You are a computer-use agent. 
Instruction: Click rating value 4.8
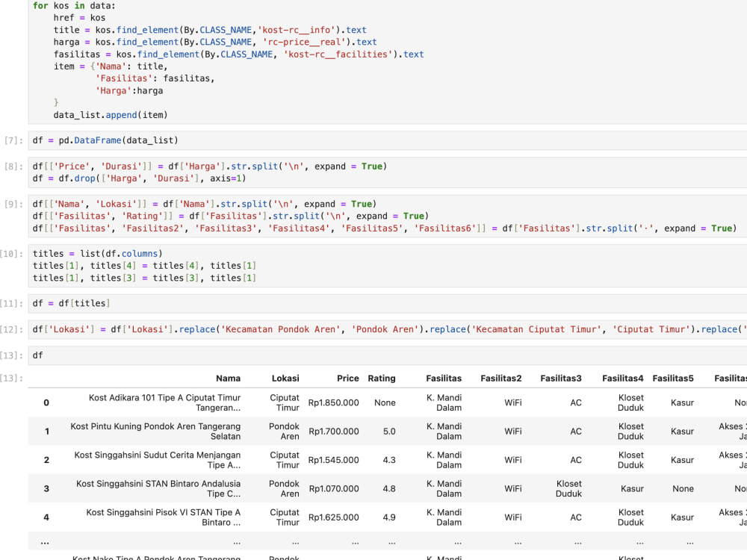[389, 488]
